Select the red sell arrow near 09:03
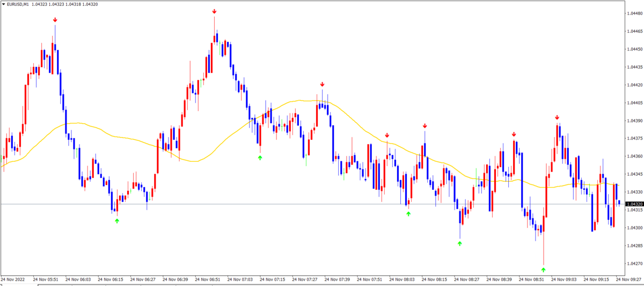Screen dimensions: 644x286 pos(557,117)
